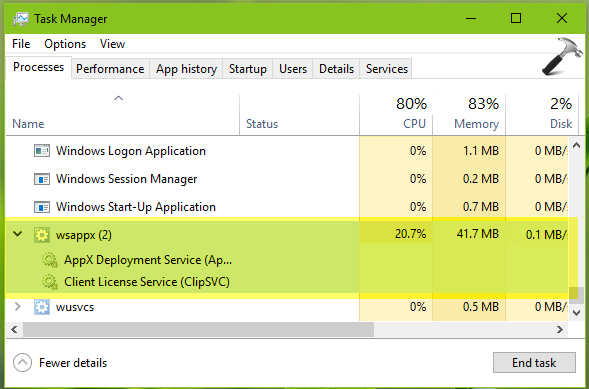Select the Windows Session Manager row
The image size is (589, 389).
[287, 179]
